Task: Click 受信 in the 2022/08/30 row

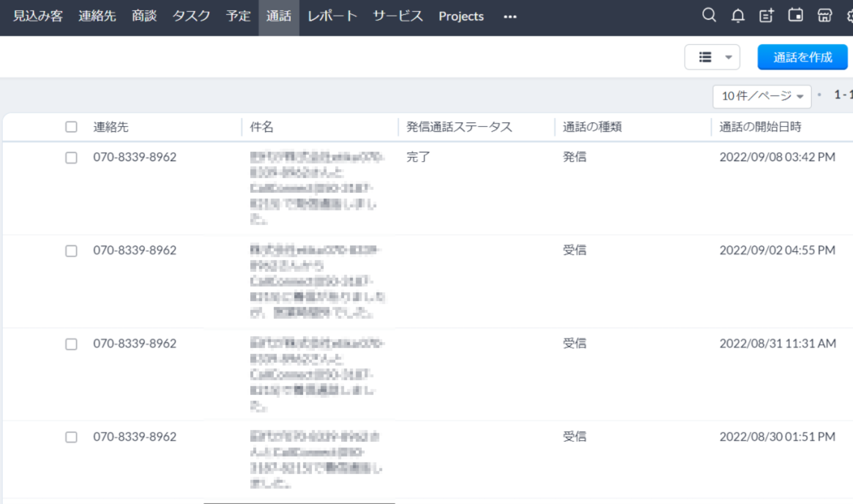Action: [575, 436]
